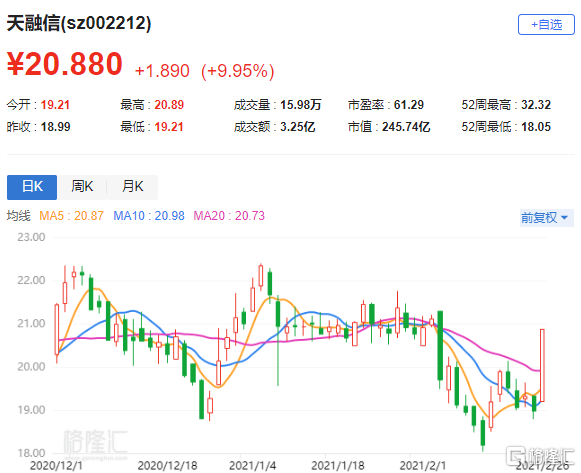The width and height of the screenshot is (581, 473).
Task: Click the 19.00 y-axis label
Action: pyautogui.click(x=31, y=410)
